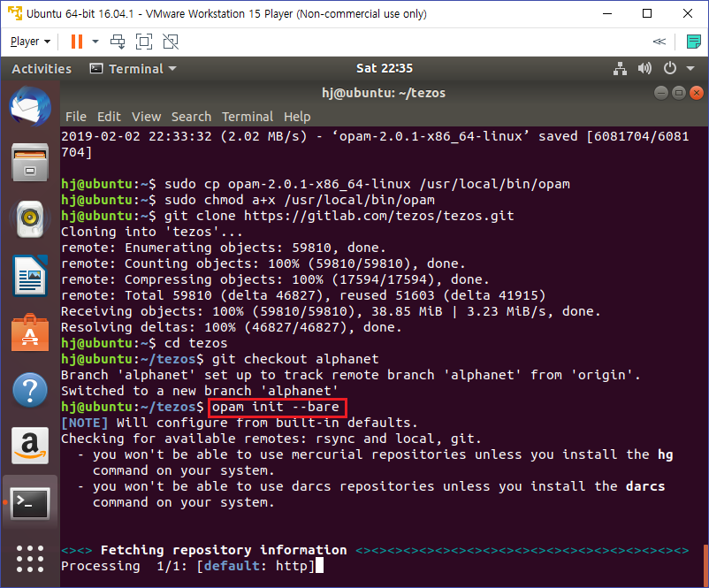Image resolution: width=709 pixels, height=588 pixels.
Task: Open the Search menu in the terminal
Action: click(x=191, y=117)
